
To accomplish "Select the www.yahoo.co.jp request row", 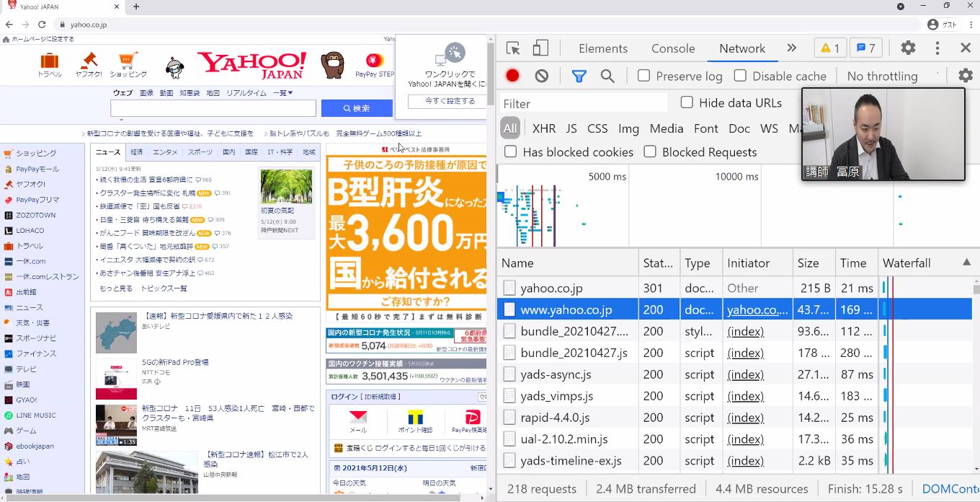I will (734, 309).
